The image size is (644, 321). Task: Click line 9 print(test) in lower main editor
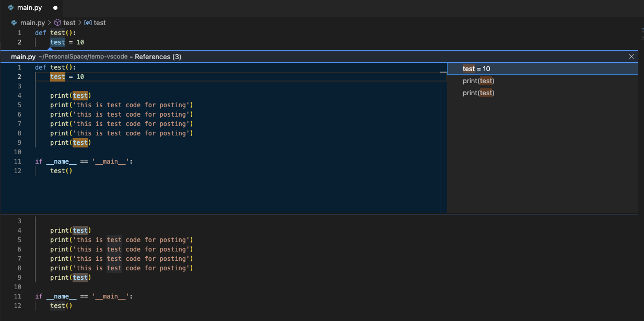(71, 278)
